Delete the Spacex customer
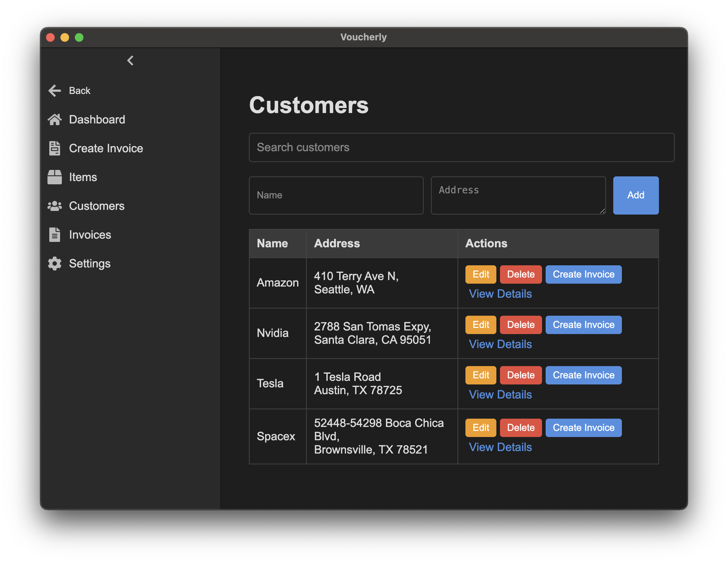The width and height of the screenshot is (728, 563). (x=521, y=428)
